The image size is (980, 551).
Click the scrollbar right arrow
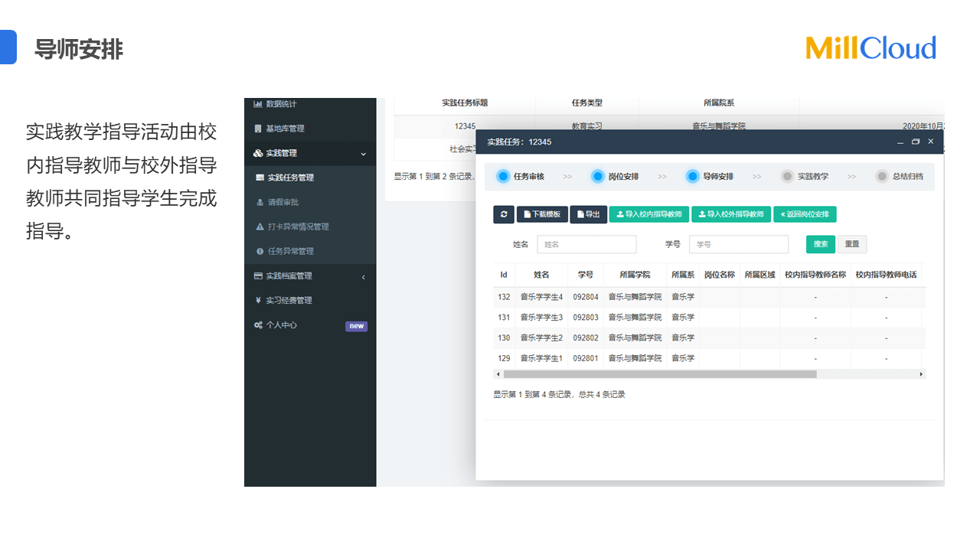(x=921, y=374)
